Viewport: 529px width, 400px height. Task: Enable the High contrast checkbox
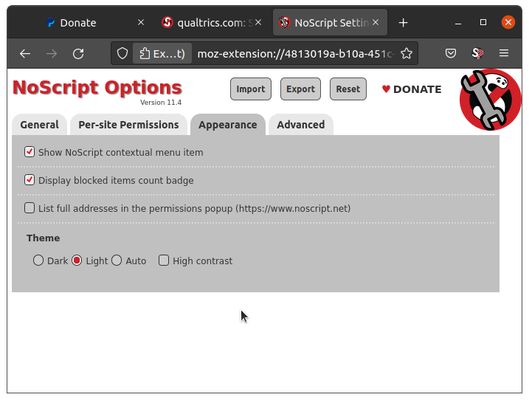point(164,260)
